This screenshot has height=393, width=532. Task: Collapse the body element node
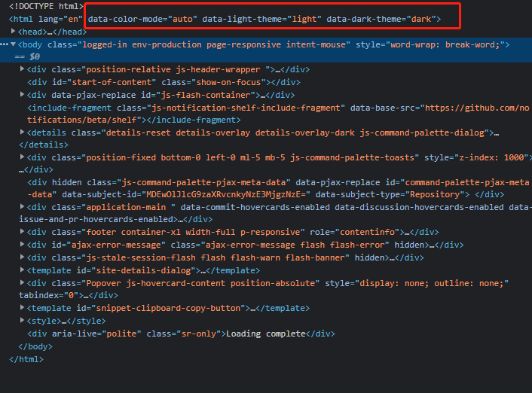coord(13,45)
